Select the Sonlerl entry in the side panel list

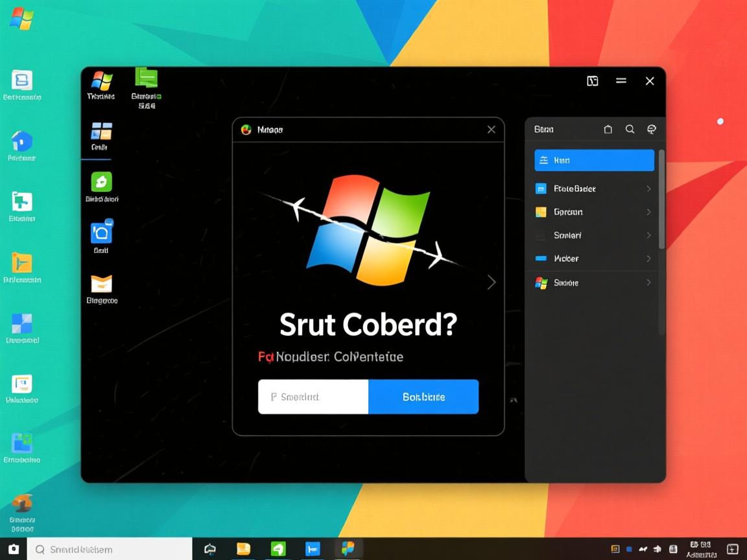coord(567,235)
